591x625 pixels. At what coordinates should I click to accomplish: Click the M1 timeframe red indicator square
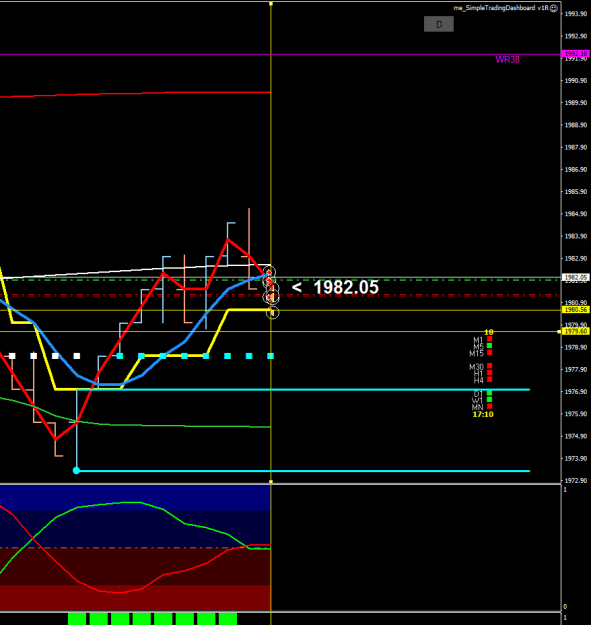click(489, 339)
